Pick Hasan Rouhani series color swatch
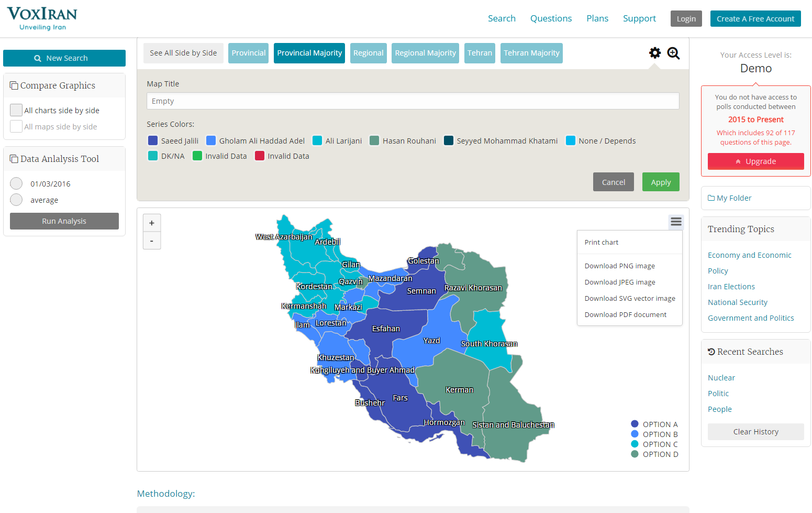 click(x=374, y=140)
